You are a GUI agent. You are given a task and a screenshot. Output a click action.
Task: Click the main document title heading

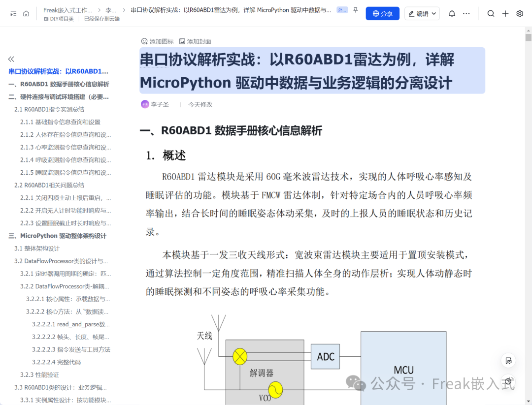(312, 71)
